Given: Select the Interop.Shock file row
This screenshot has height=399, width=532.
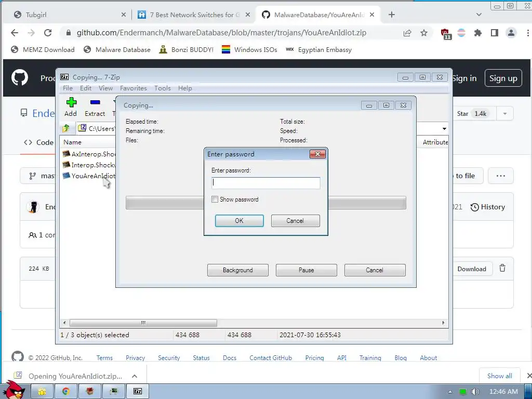Looking at the screenshot, I should tap(89, 165).
